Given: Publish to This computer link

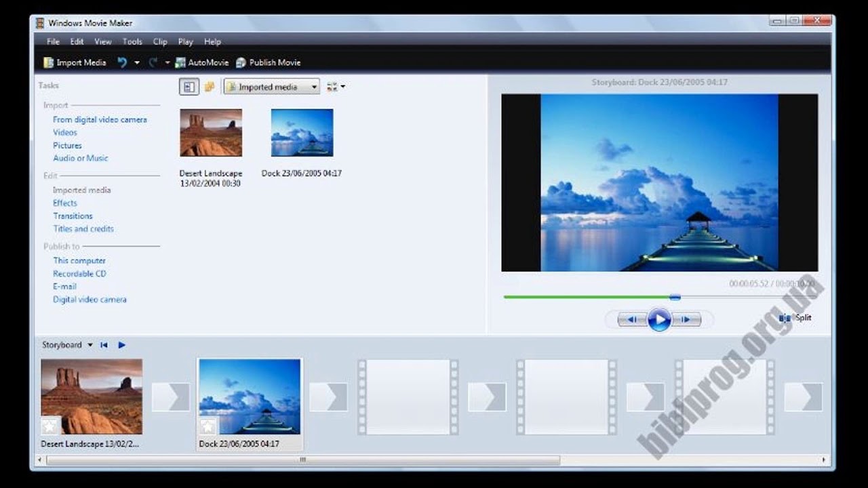Looking at the screenshot, I should 79,260.
